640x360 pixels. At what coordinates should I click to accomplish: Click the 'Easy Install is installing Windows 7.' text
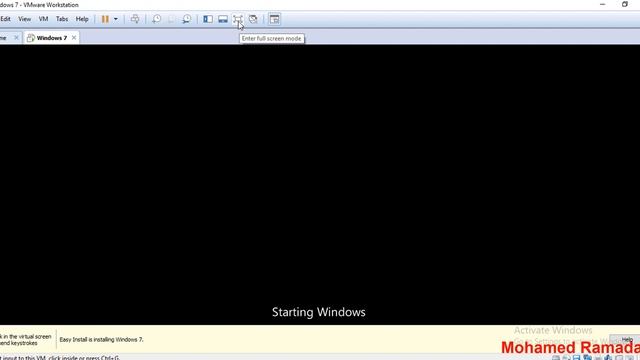pos(101,340)
